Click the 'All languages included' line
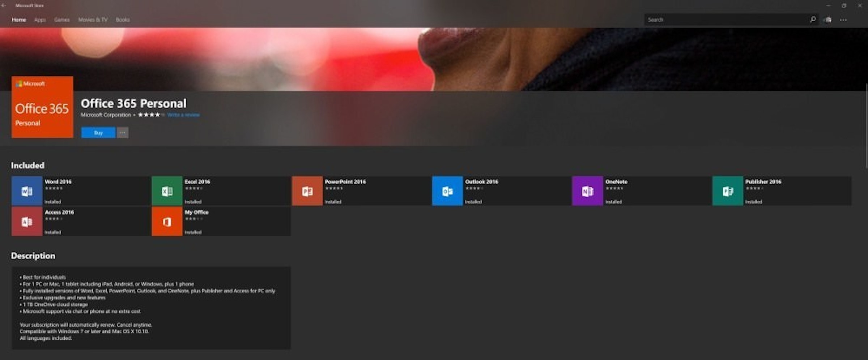Screen dimensions: 868x360 point(46,338)
